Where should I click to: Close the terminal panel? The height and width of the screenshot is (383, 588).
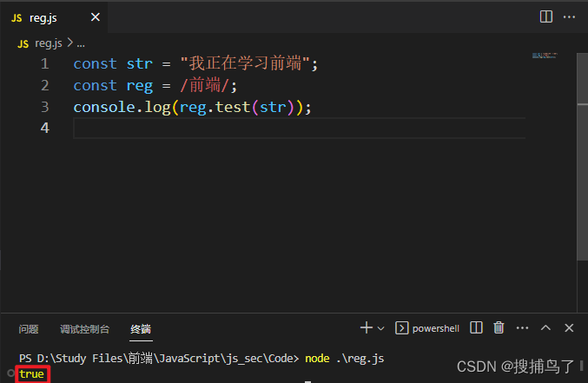(x=569, y=328)
